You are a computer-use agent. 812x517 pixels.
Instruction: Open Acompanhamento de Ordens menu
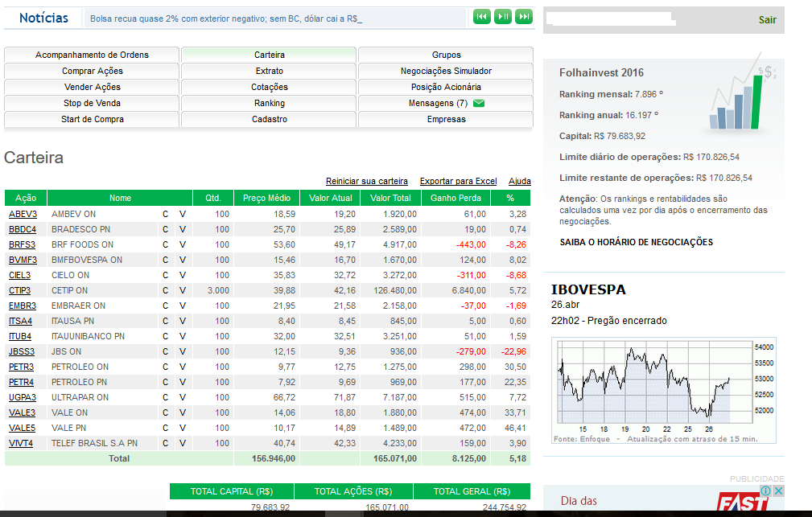click(92, 55)
